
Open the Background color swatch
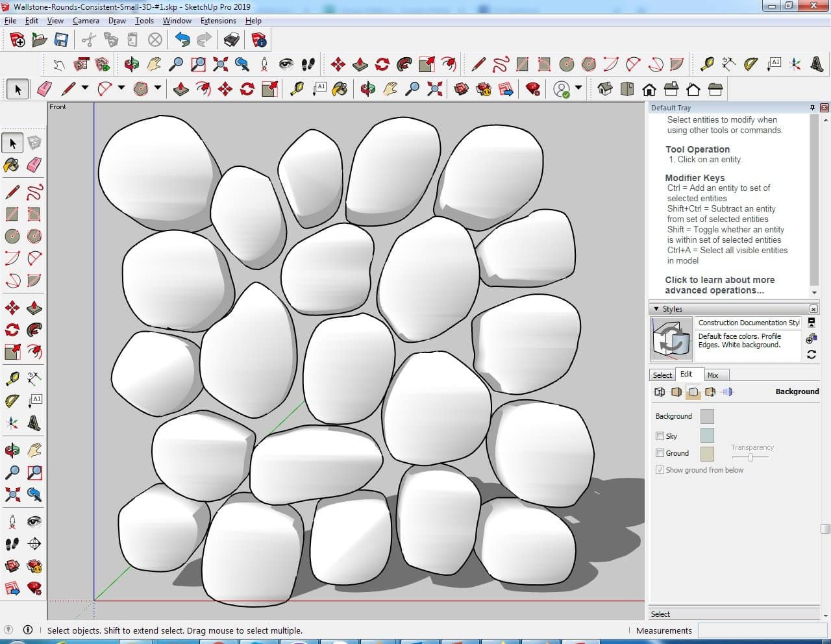coord(707,416)
